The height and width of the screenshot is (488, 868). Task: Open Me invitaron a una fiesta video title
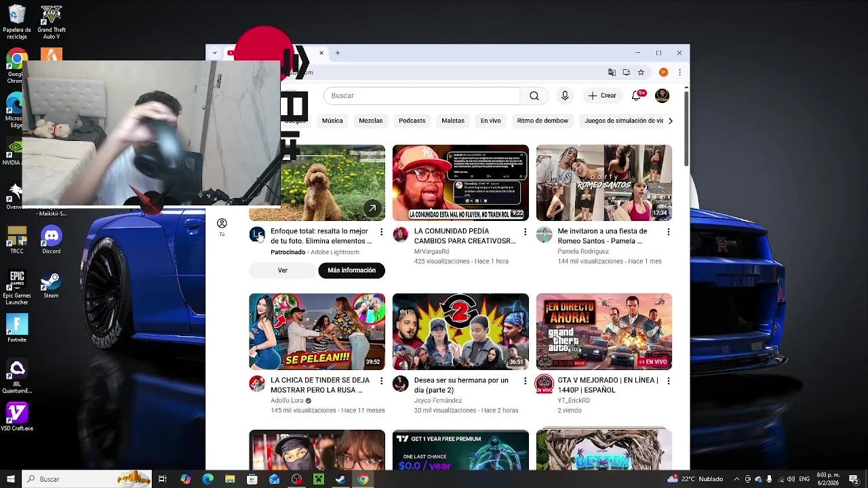[602, 236]
